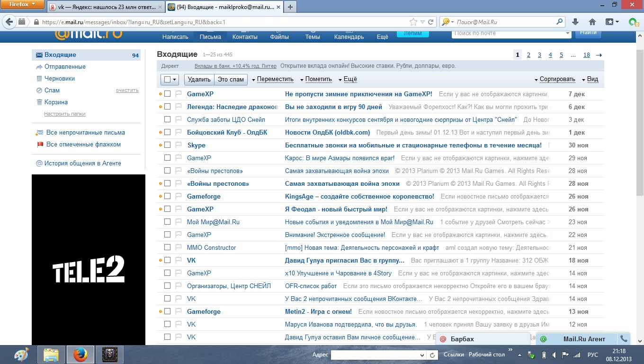The height and width of the screenshot is (364, 644).
Task: Open the Барбах chat tab
Action: tap(483, 339)
